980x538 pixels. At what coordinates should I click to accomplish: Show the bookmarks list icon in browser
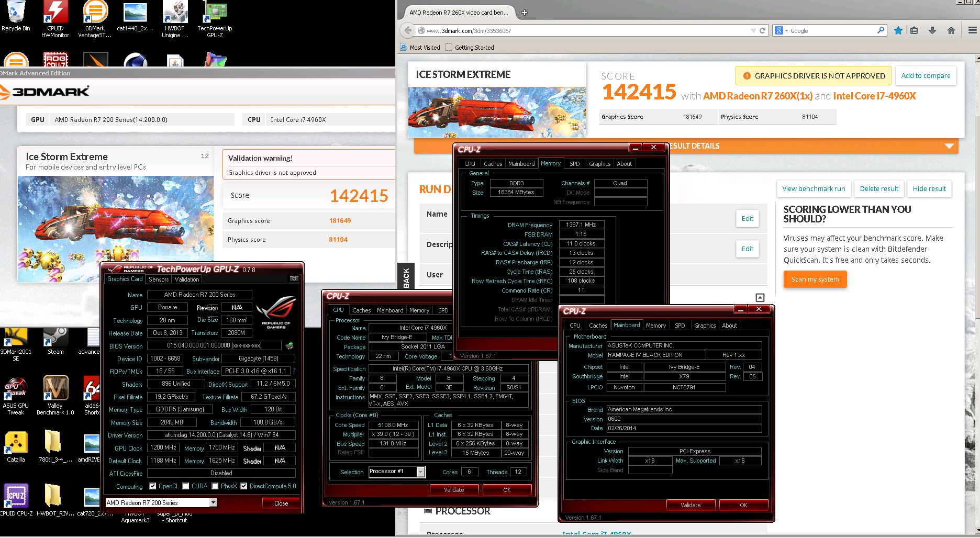click(x=914, y=31)
